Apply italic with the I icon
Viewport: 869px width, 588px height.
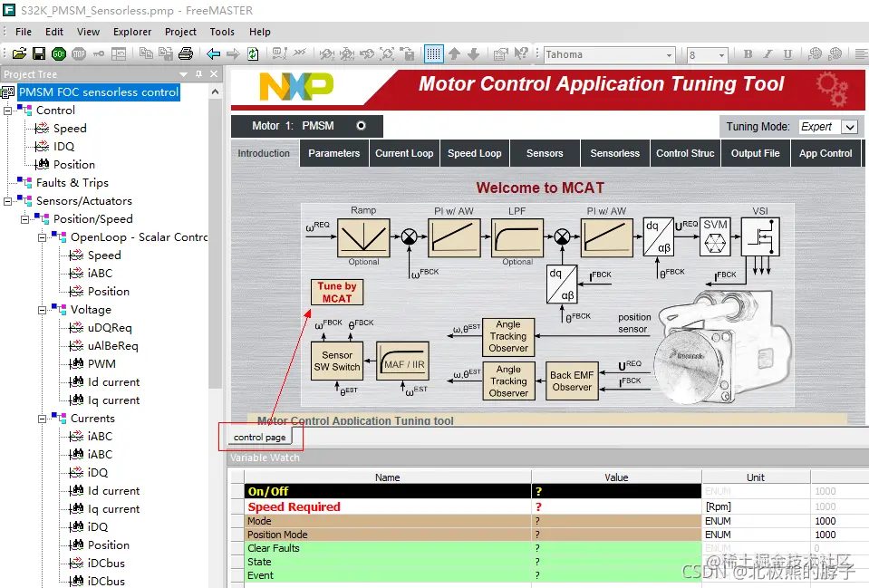[x=768, y=53]
